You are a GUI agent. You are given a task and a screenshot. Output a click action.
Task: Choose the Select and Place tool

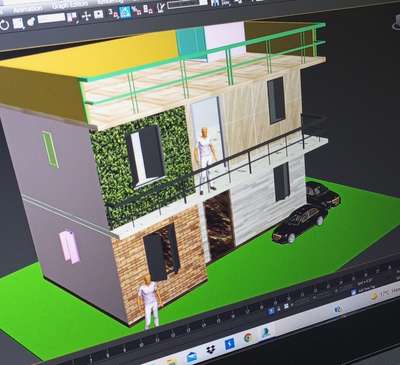click(x=31, y=21)
